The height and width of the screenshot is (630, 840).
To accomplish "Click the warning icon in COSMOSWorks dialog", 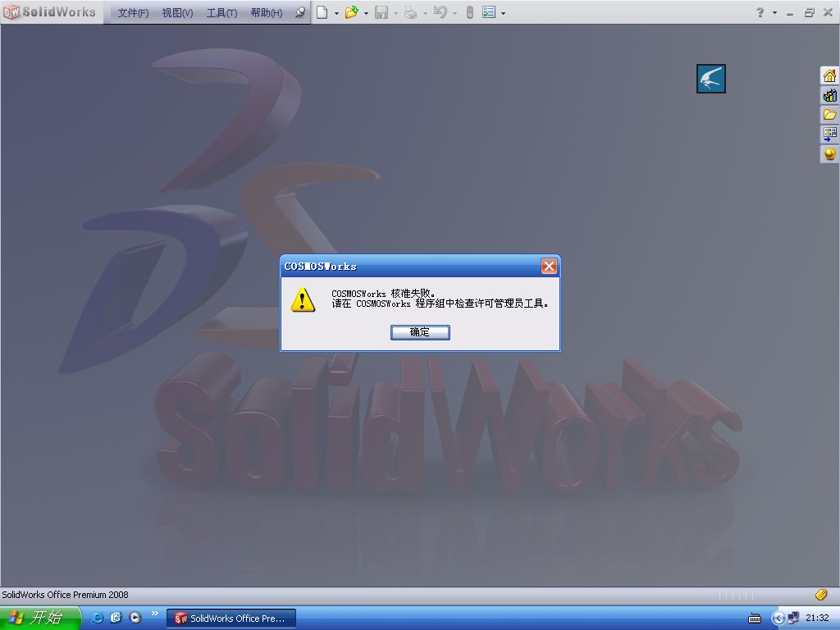I will click(303, 299).
